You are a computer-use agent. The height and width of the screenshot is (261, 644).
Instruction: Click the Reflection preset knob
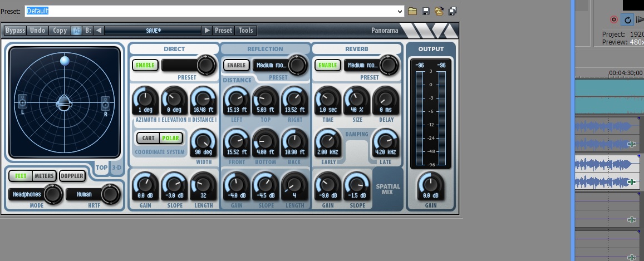click(x=297, y=65)
